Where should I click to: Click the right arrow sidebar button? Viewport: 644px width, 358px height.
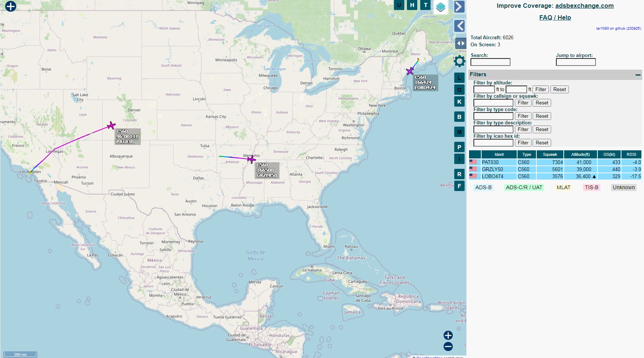459,7
